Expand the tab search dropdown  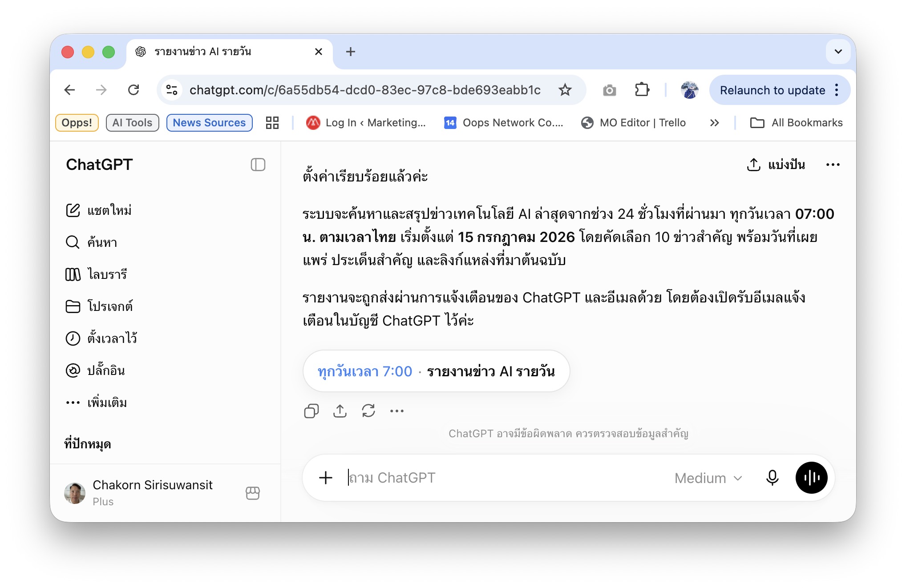(x=838, y=52)
